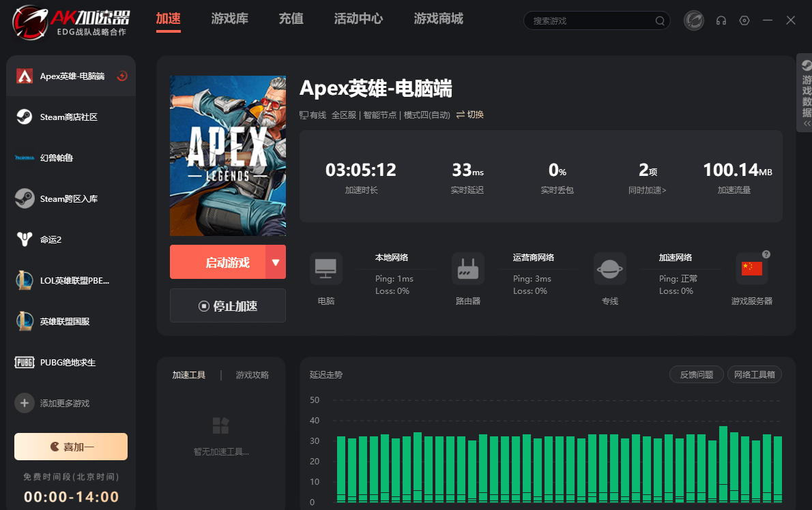The height and width of the screenshot is (510, 812).
Task: Click the 喜加一 button
Action: pyautogui.click(x=71, y=447)
